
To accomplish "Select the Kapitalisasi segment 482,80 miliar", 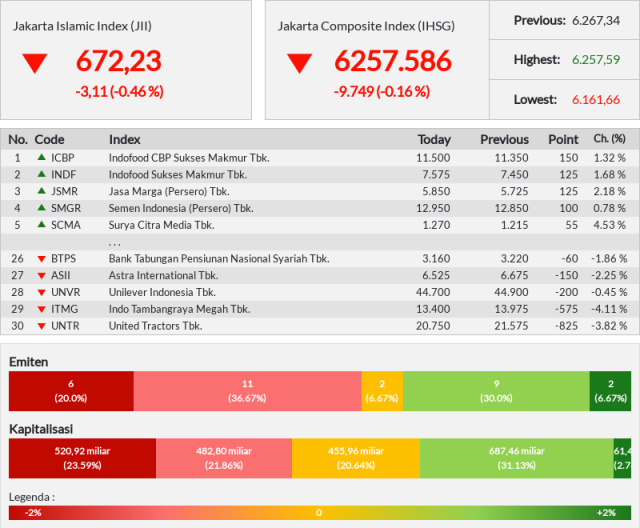I will click(x=224, y=458).
